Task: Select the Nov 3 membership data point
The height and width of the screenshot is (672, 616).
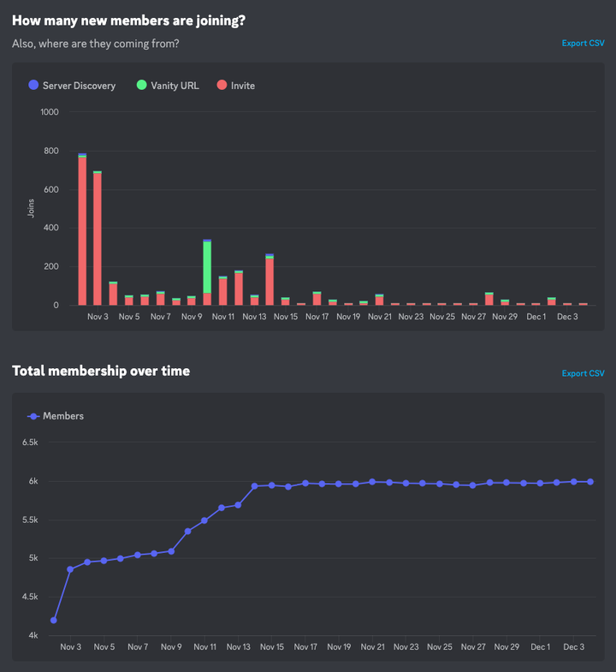Action: pos(70,569)
